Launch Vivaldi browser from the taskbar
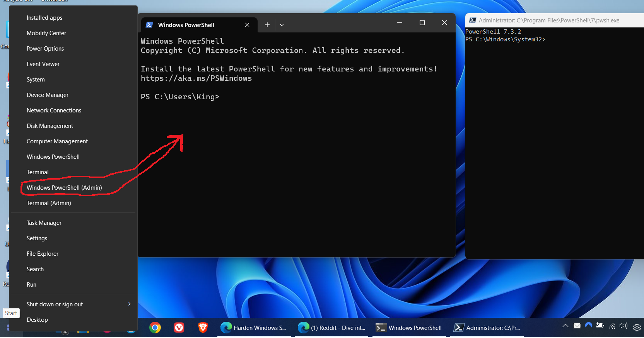 (x=179, y=328)
